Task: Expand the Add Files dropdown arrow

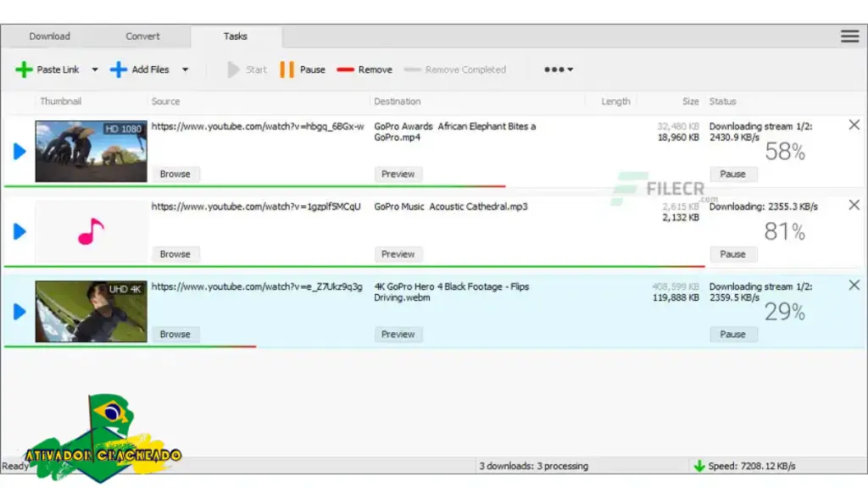Action: pos(185,69)
